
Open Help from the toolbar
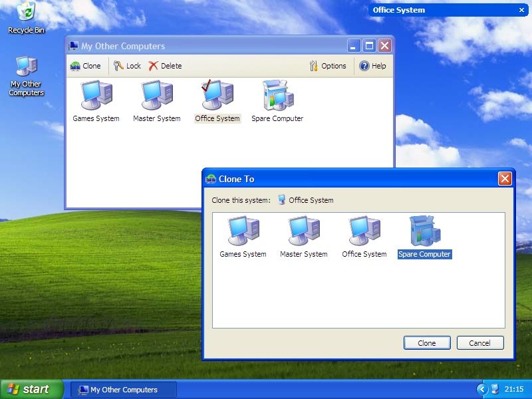coord(372,66)
